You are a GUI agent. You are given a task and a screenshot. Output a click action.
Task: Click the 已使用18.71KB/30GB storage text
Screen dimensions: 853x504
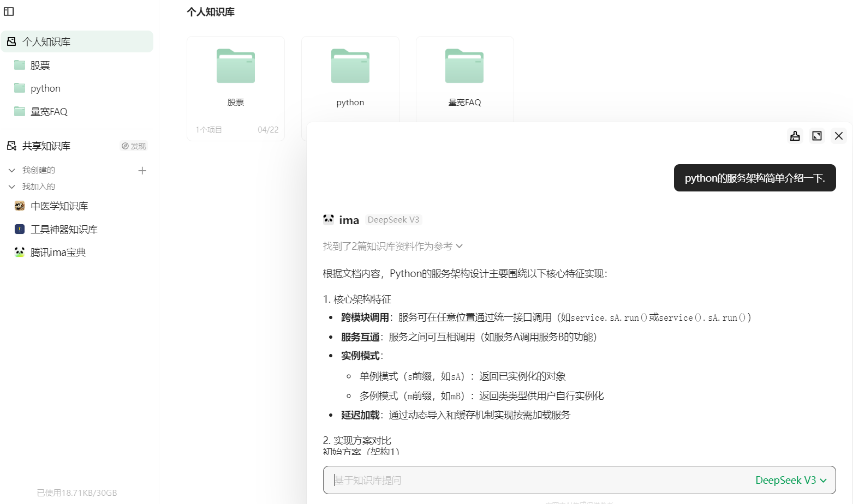(x=77, y=493)
